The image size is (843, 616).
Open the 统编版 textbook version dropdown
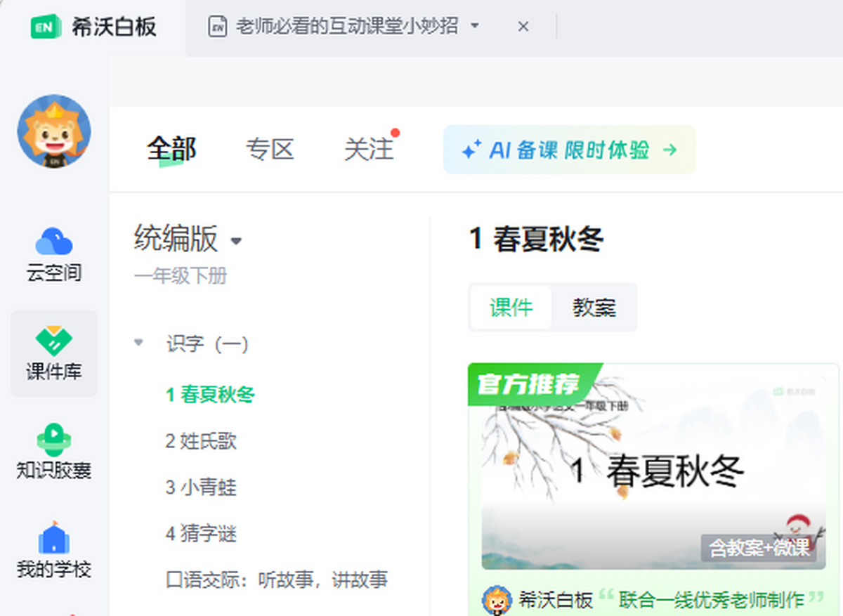[x=236, y=241]
